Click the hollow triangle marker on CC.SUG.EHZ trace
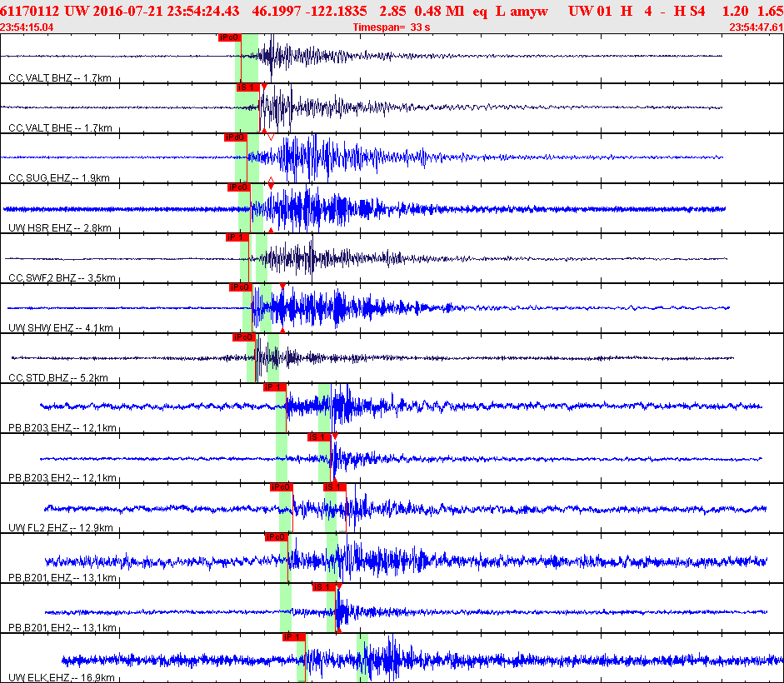784x683 pixels. pyautogui.click(x=271, y=137)
